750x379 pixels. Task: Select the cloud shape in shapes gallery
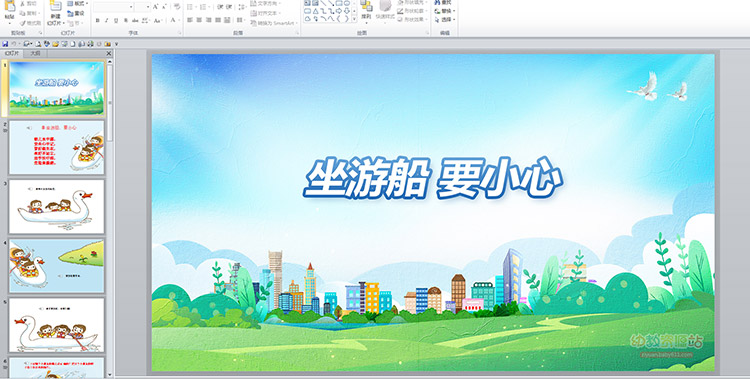point(308,19)
